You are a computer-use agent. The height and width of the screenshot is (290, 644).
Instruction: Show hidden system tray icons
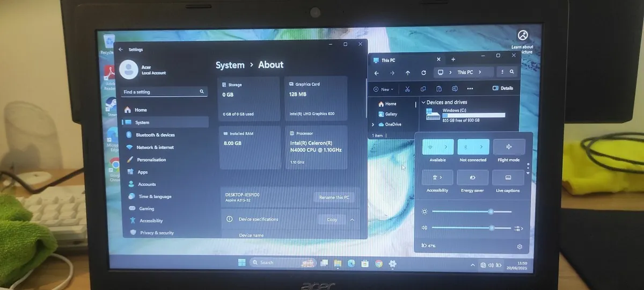(x=473, y=265)
